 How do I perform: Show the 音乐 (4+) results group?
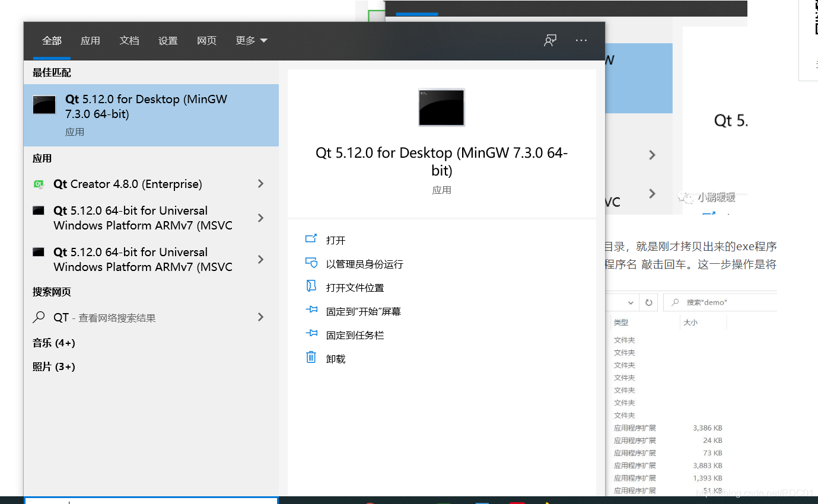54,343
